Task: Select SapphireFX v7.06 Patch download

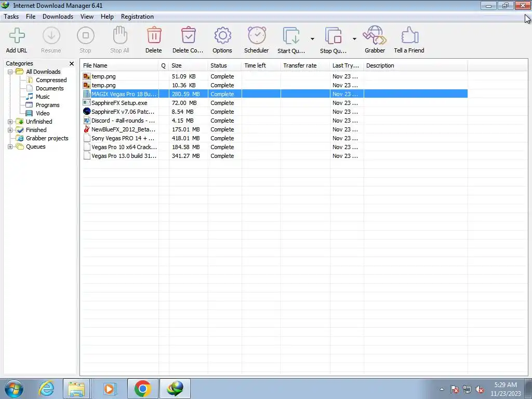Action: pyautogui.click(x=274, y=112)
